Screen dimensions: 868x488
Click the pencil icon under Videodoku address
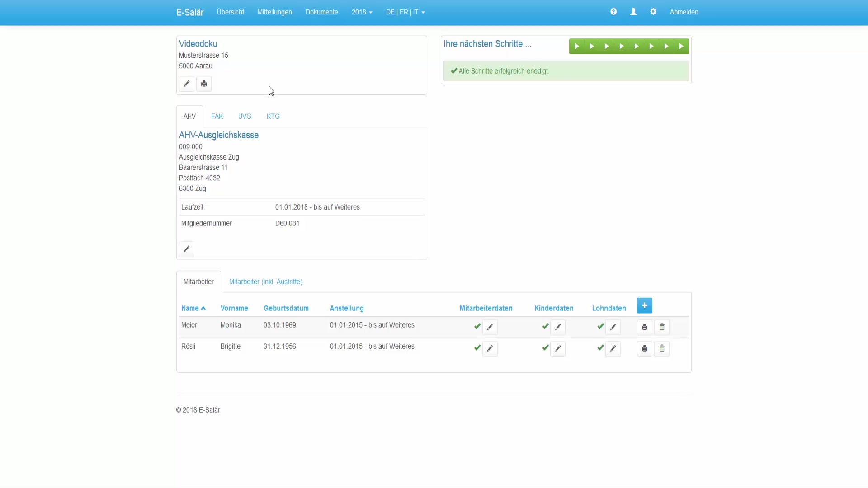click(186, 84)
